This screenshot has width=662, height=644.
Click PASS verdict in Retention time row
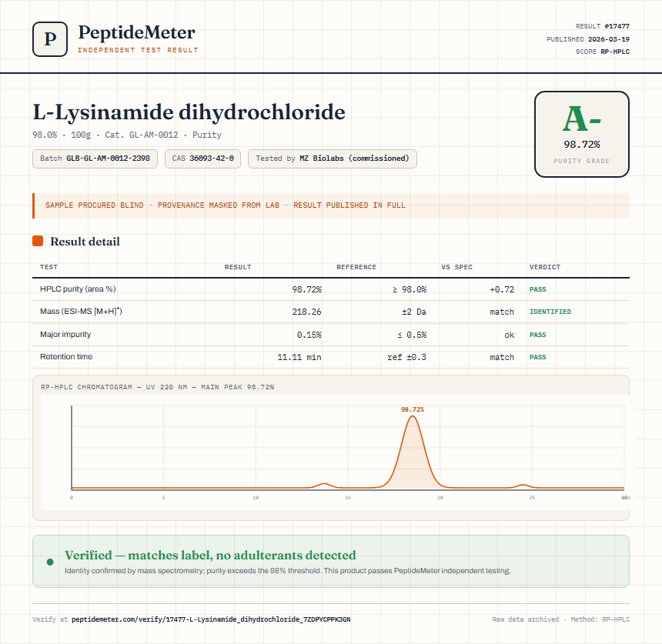click(x=537, y=357)
